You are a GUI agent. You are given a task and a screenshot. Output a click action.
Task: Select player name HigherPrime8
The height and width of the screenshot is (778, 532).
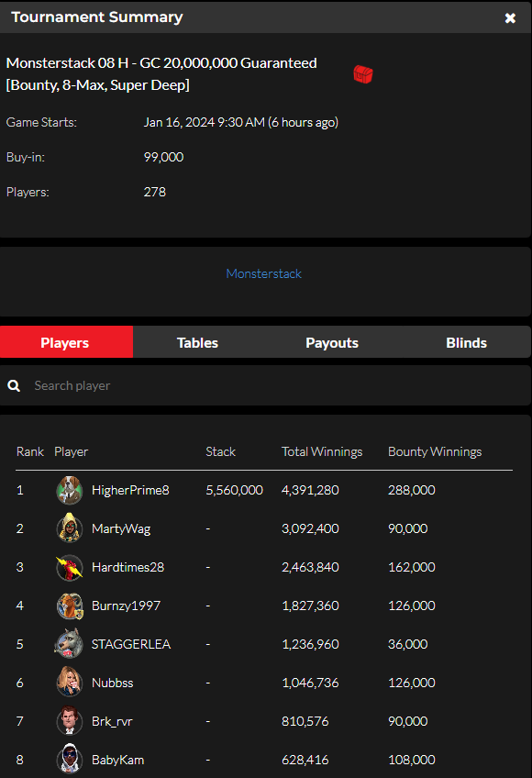point(130,490)
